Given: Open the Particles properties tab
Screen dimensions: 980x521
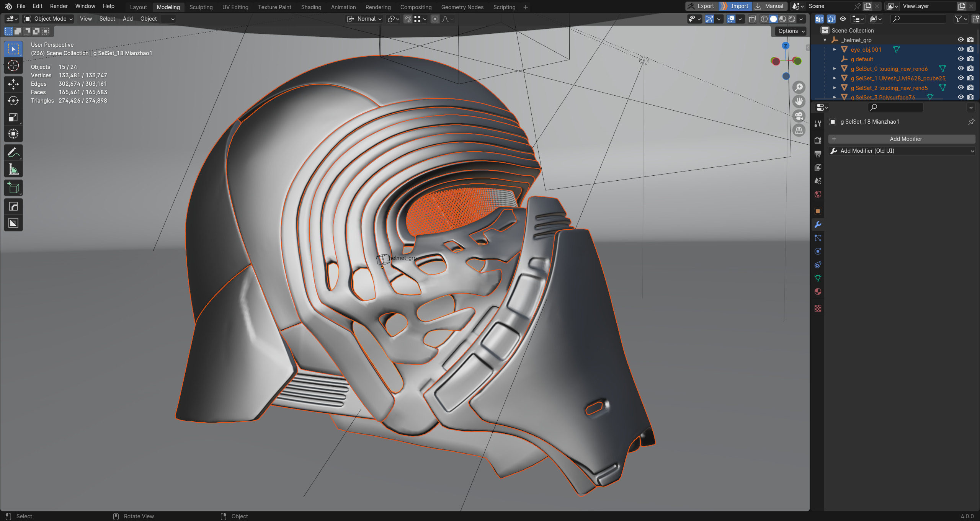Looking at the screenshot, I should pyautogui.click(x=818, y=238).
